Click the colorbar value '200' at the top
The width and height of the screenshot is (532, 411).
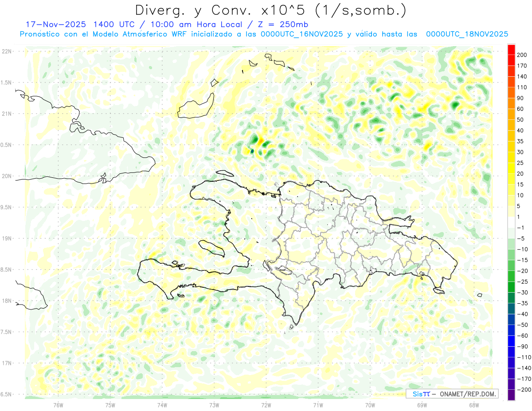(522, 55)
